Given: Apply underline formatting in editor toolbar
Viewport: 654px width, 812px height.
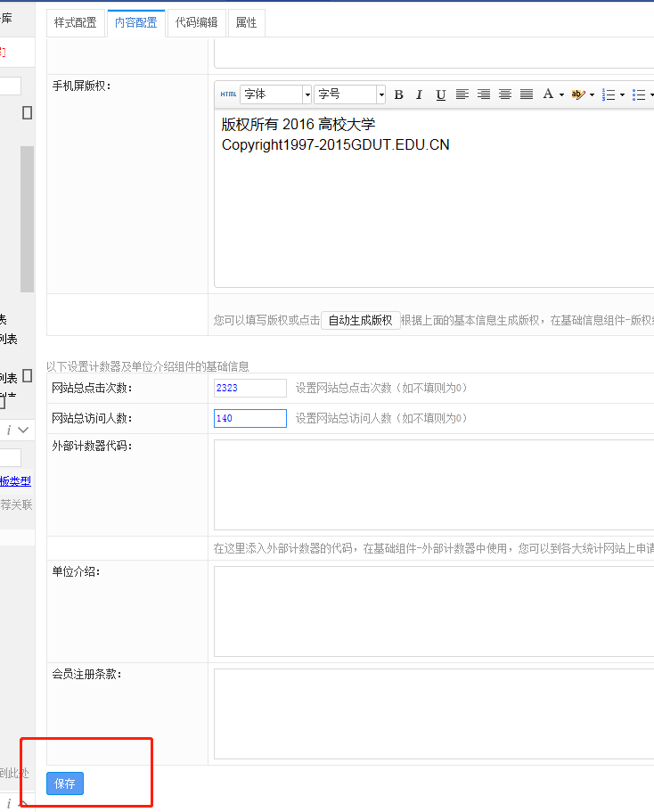Looking at the screenshot, I should tap(440, 94).
